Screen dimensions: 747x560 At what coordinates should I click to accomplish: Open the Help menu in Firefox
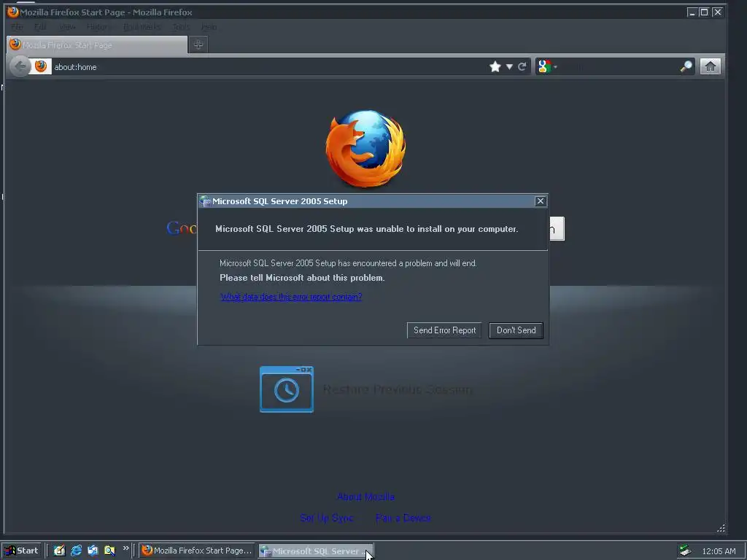209,27
